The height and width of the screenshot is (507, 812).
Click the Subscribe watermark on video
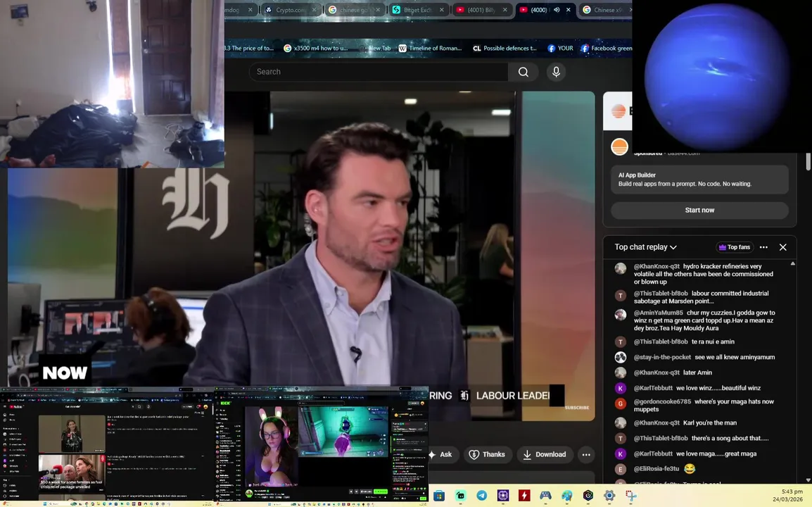click(576, 408)
